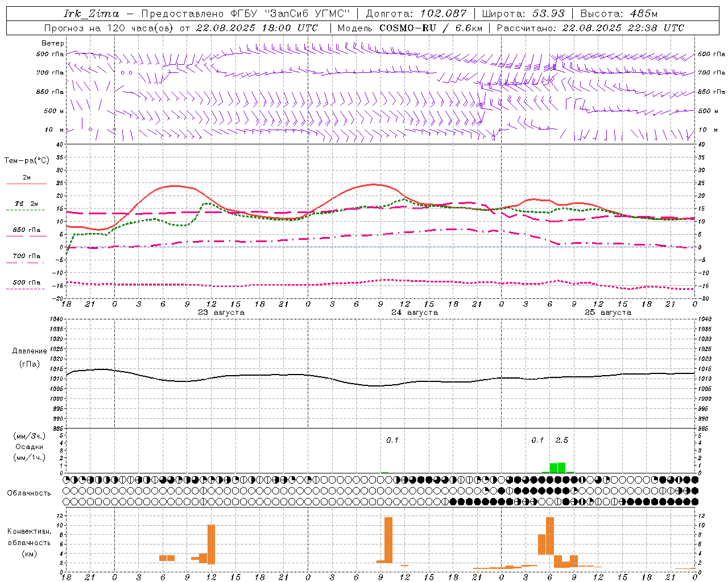Image resolution: width=728 pixels, height=582 pixels.
Task: Click the Конвективн. convective cloud label
Action: pyautogui.click(x=29, y=531)
